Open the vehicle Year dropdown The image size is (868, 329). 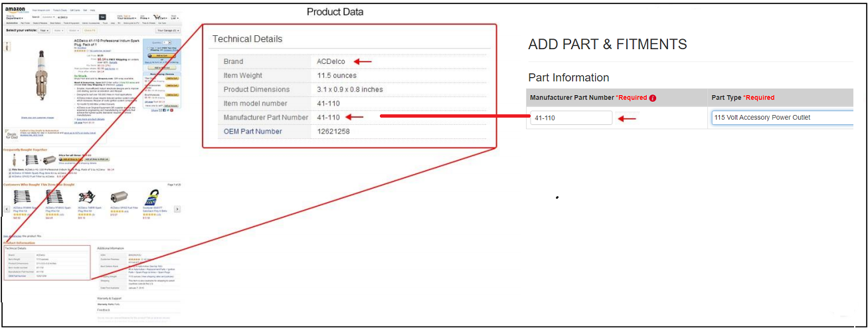pyautogui.click(x=43, y=30)
